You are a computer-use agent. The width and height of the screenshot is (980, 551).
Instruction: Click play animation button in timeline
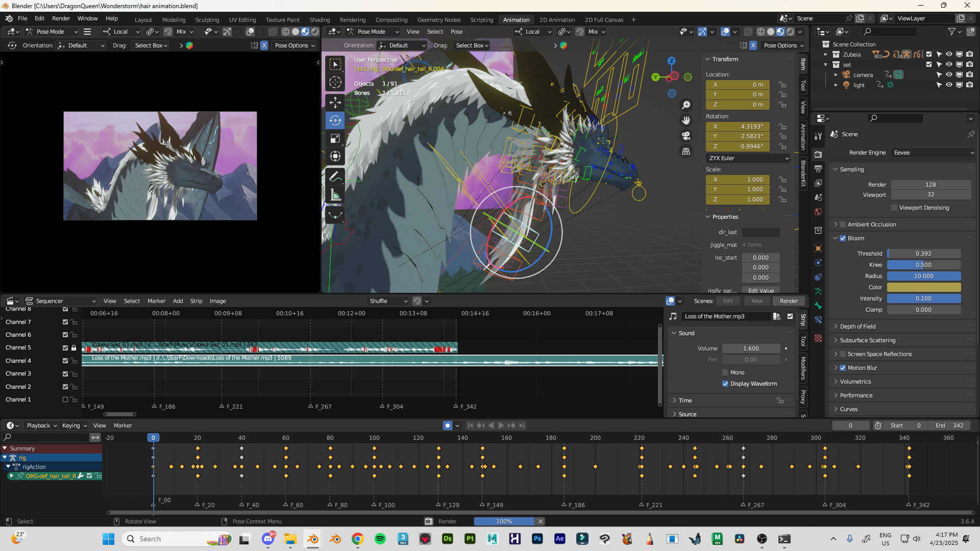coord(501,425)
